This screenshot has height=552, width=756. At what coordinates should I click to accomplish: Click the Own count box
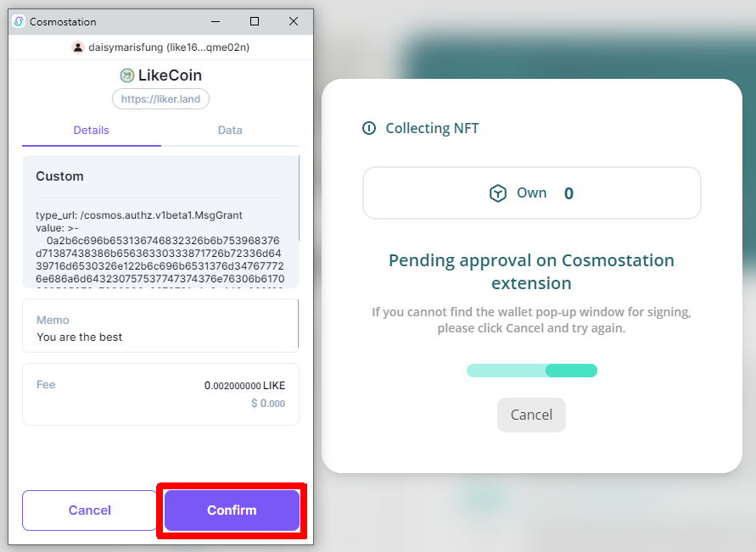(532, 193)
